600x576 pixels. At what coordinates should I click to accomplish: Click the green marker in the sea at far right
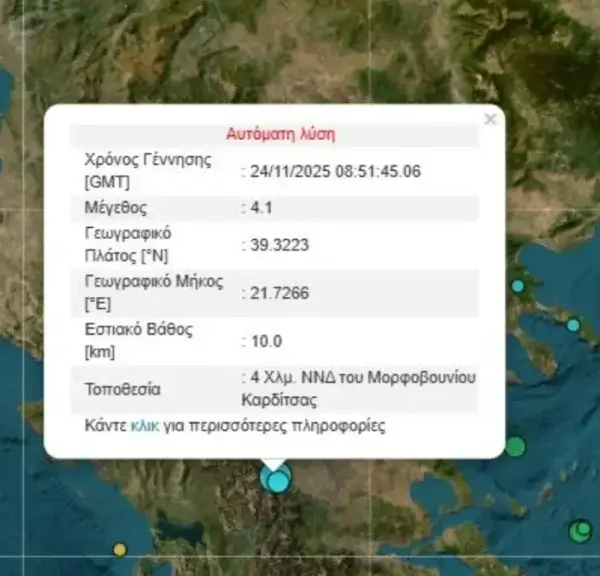tap(580, 530)
